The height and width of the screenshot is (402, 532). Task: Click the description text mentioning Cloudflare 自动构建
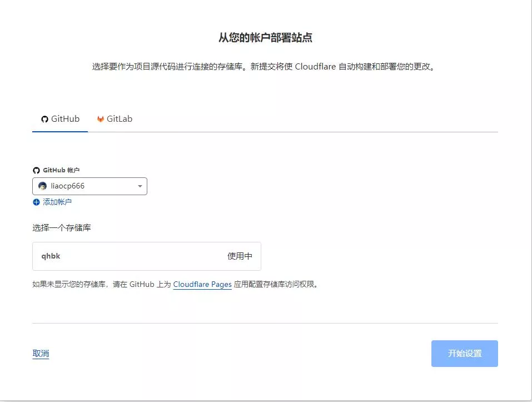[263, 67]
